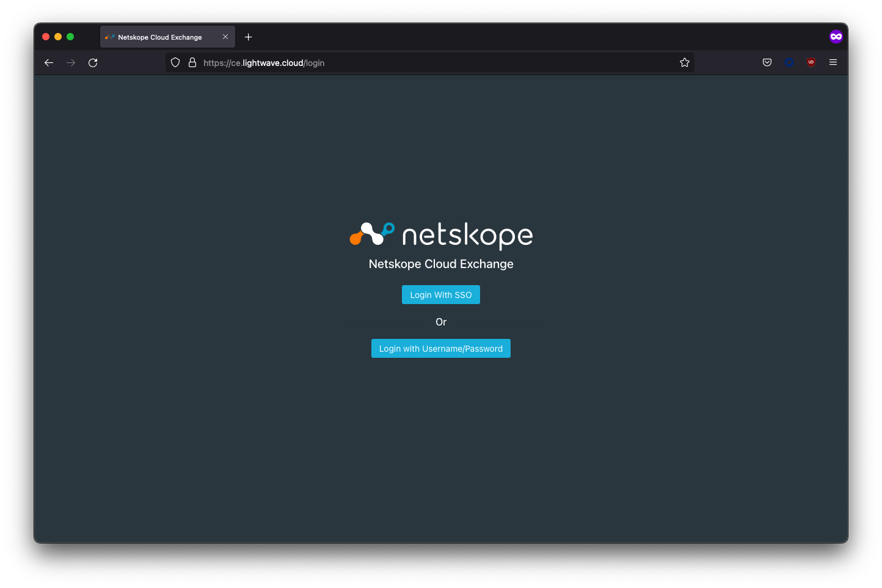Select the Netskope Cloud Exchange tab
This screenshot has height=588, width=882.
coord(160,37)
